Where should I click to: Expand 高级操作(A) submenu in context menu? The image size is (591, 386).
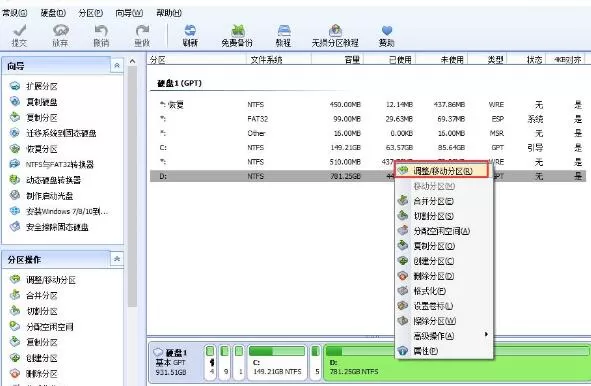(445, 335)
